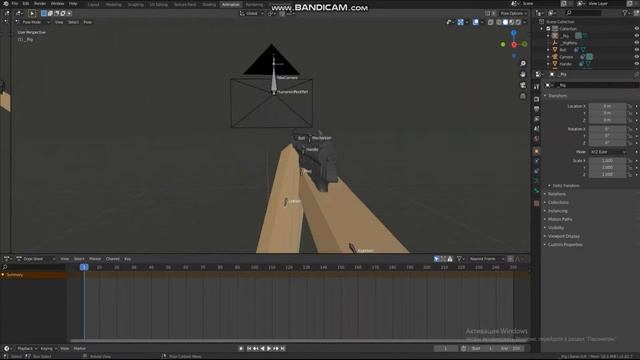Select wireframe viewport shading mode

tap(499, 22)
